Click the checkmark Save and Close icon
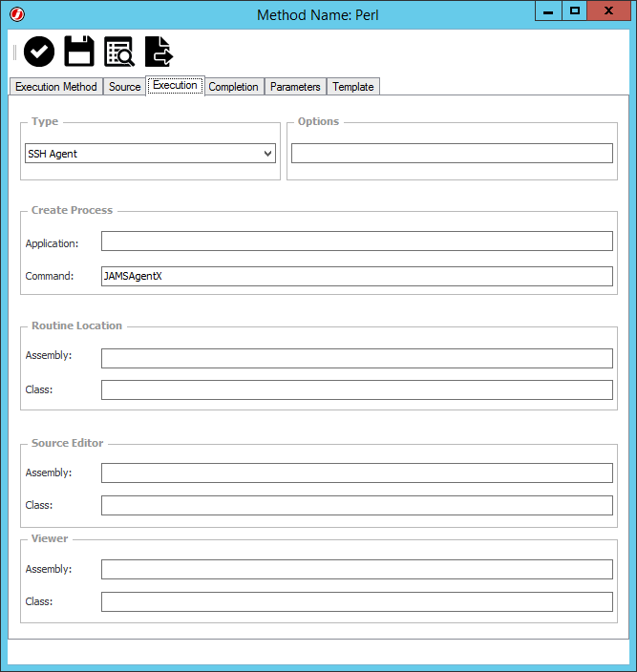The width and height of the screenshot is (637, 672). click(39, 52)
